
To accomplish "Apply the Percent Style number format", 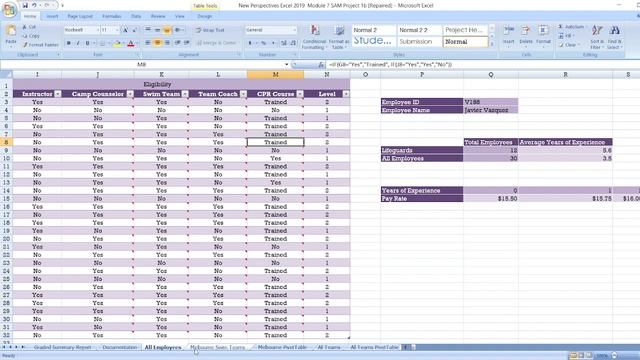I will pyautogui.click(x=264, y=43).
